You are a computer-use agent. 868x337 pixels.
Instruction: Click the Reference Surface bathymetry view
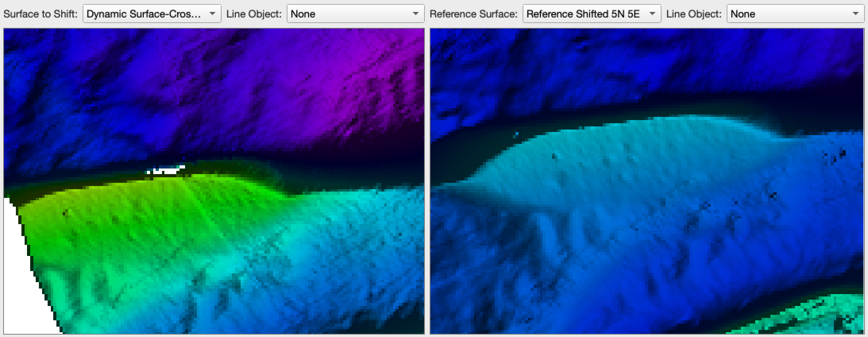click(647, 181)
